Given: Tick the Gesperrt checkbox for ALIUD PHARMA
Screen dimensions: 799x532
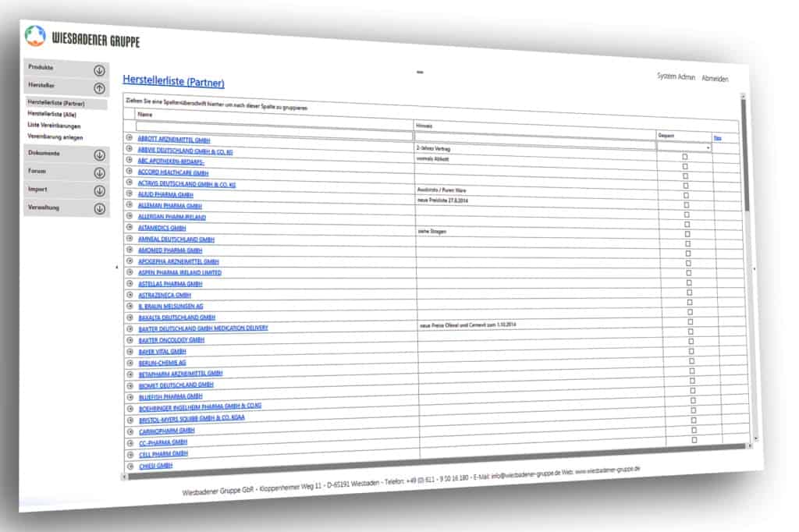Looking at the screenshot, I should (687, 205).
